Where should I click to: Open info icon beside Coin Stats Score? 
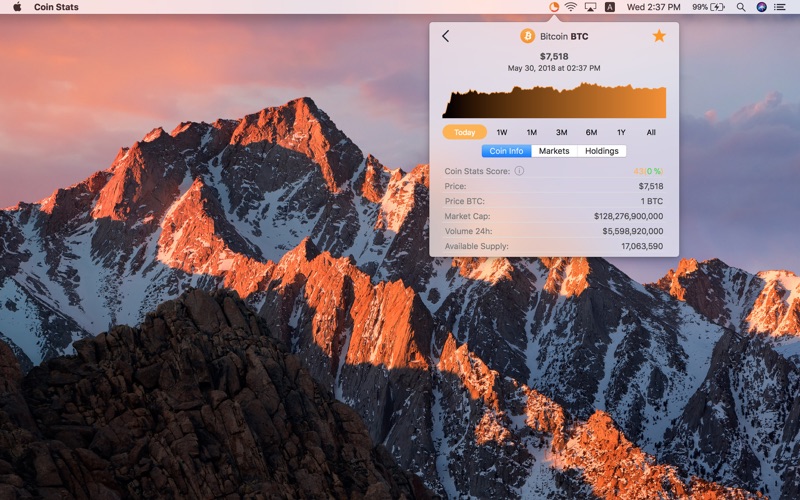[519, 171]
